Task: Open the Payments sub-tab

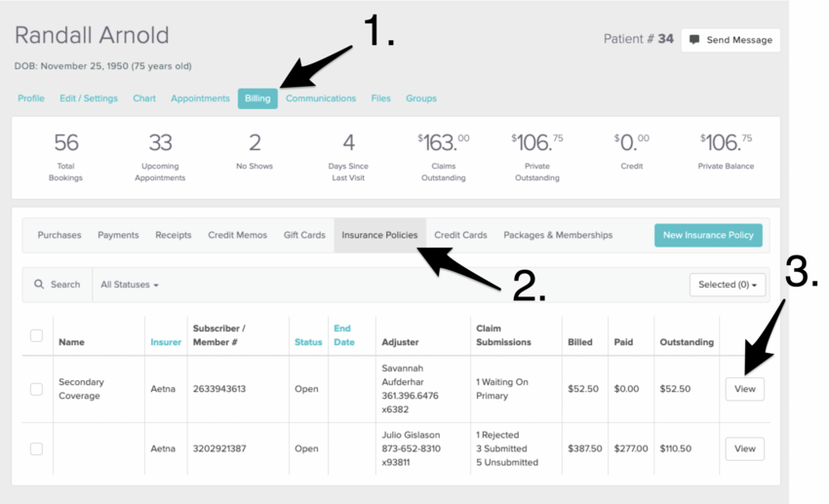Action: click(x=118, y=235)
